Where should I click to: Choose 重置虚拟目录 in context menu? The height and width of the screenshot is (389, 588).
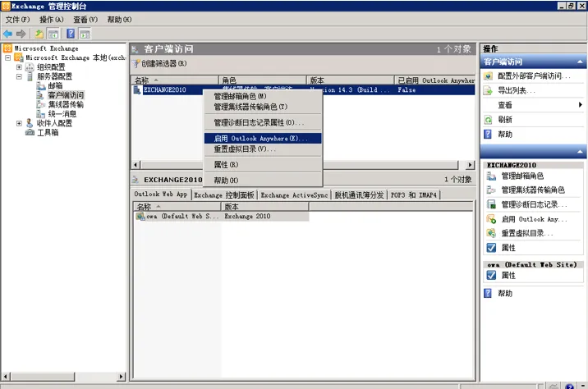pos(263,149)
